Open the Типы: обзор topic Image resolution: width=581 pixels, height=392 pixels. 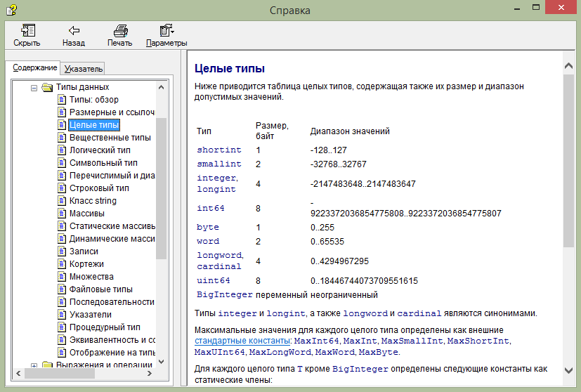tap(93, 100)
